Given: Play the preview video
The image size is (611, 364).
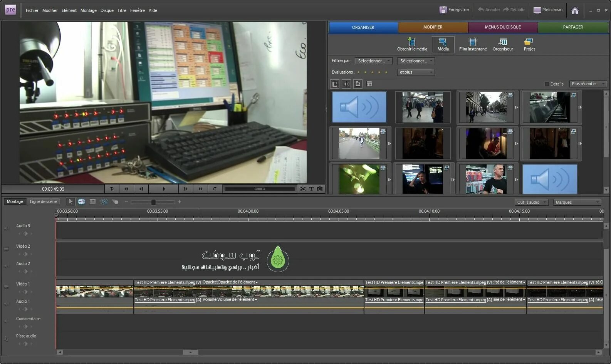Looking at the screenshot, I should (x=164, y=189).
